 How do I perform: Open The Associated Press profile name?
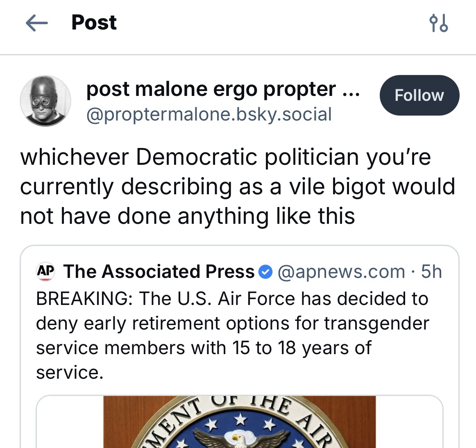click(159, 272)
